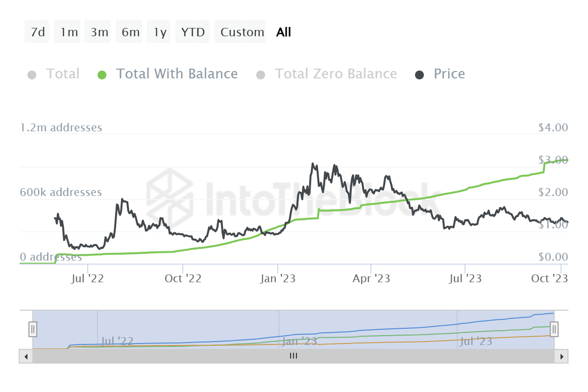
Task: Show the 1y time range
Action: [160, 32]
